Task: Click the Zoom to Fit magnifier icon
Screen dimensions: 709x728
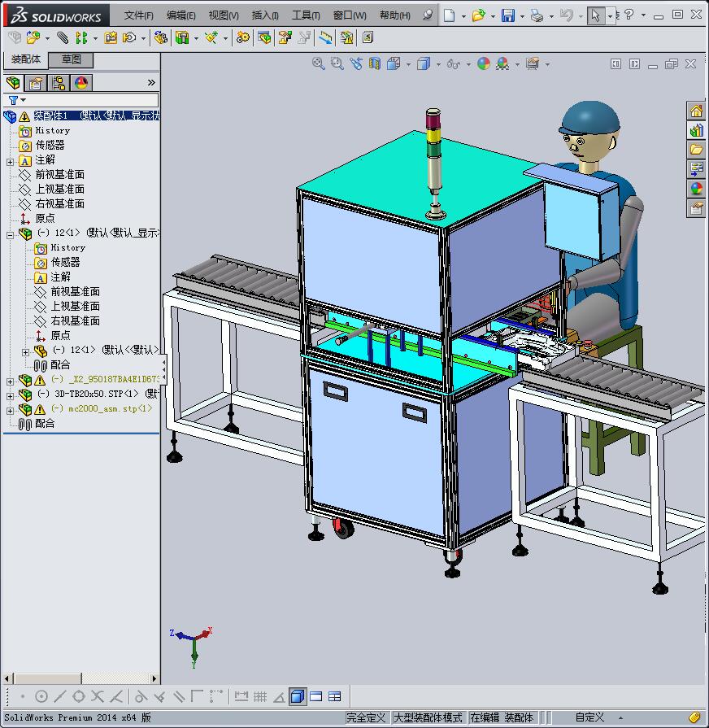Action: point(318,63)
